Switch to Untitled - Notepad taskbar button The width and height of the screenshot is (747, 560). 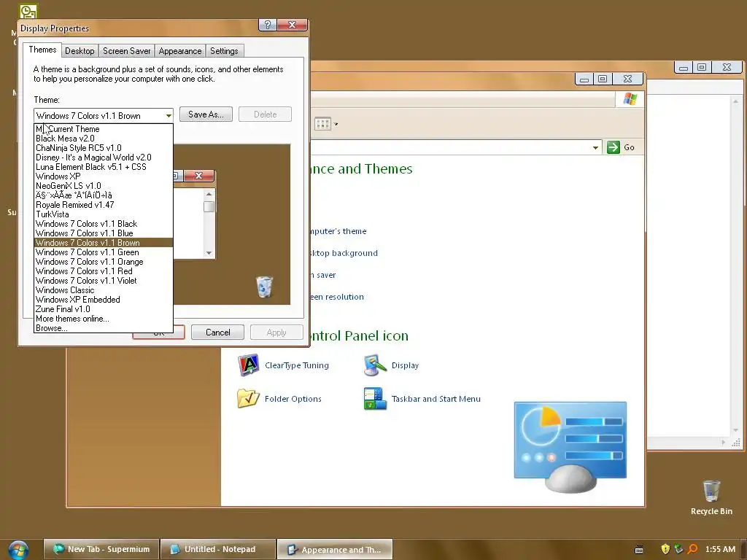(x=218, y=549)
